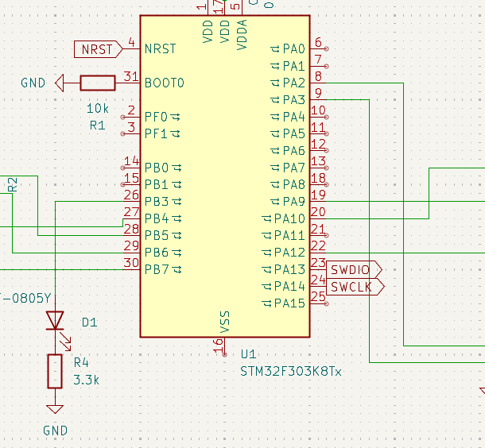
Task: Click the PB0 pin label
Action: (x=157, y=168)
